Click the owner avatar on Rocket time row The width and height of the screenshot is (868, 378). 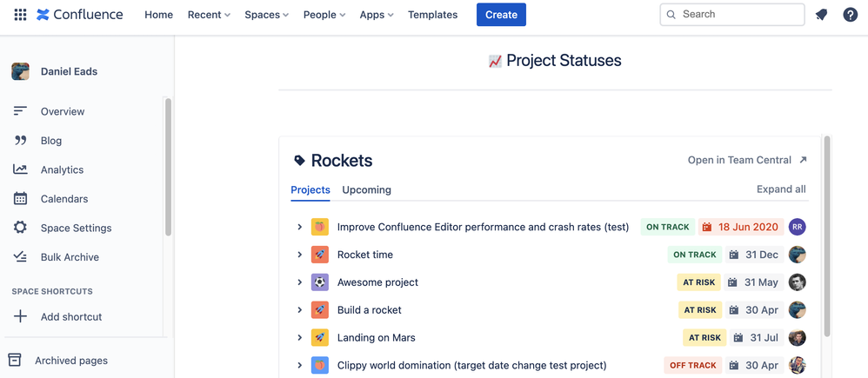[798, 255]
